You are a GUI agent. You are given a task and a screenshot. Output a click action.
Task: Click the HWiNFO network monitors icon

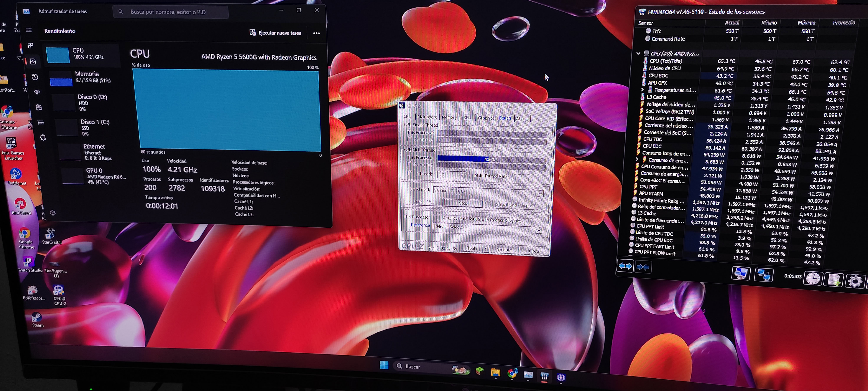(764, 275)
